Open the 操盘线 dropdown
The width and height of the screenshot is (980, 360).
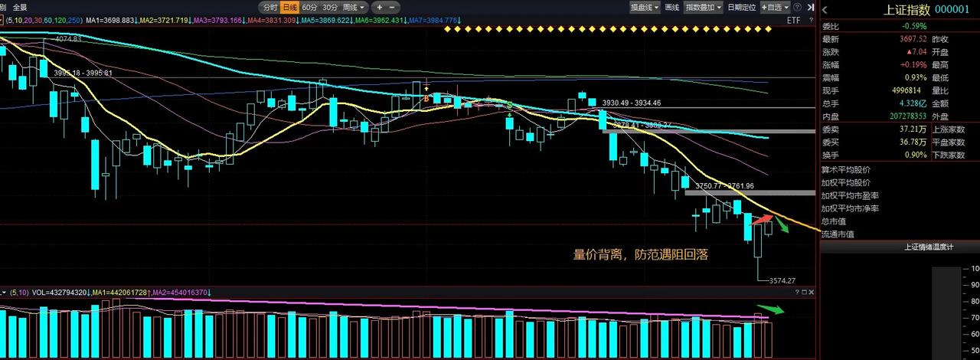click(x=644, y=7)
